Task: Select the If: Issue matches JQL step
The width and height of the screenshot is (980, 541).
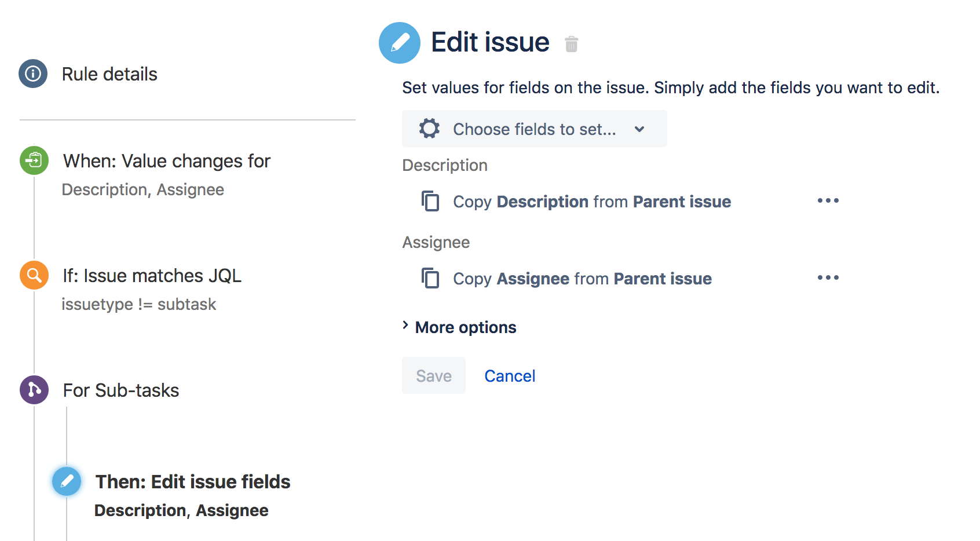Action: (152, 275)
